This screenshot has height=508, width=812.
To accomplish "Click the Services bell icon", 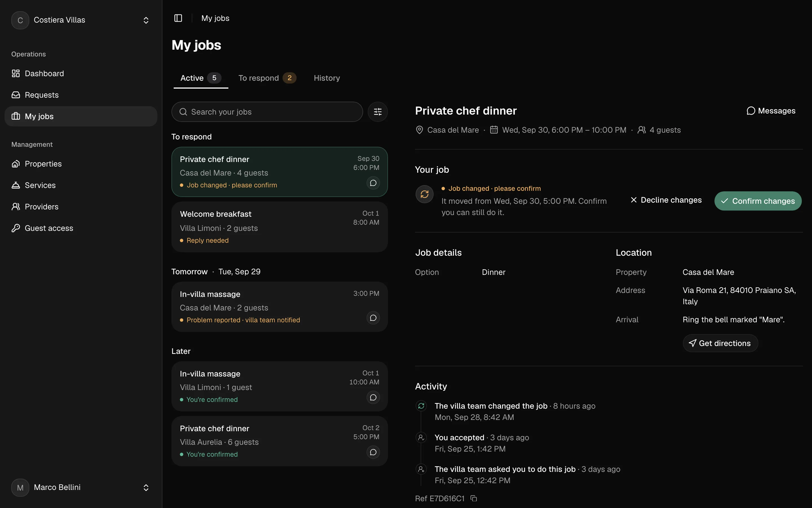I will (16, 185).
